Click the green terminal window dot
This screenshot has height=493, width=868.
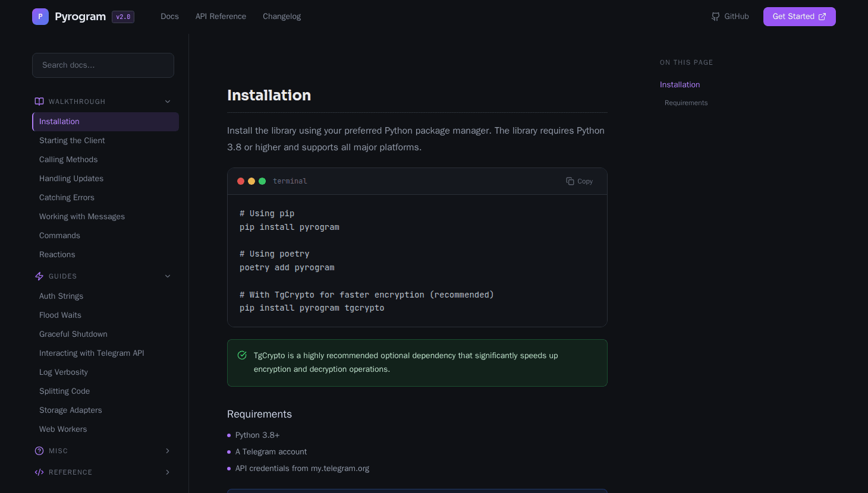pos(262,181)
